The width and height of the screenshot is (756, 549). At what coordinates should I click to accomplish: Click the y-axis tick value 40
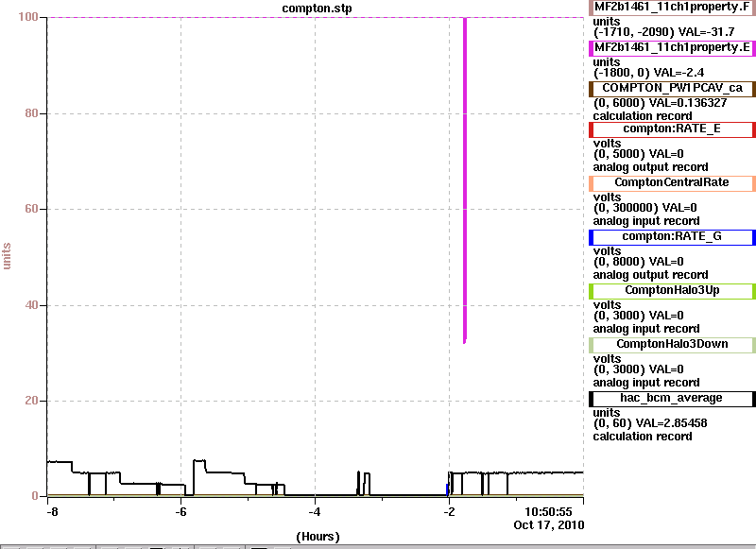point(31,305)
